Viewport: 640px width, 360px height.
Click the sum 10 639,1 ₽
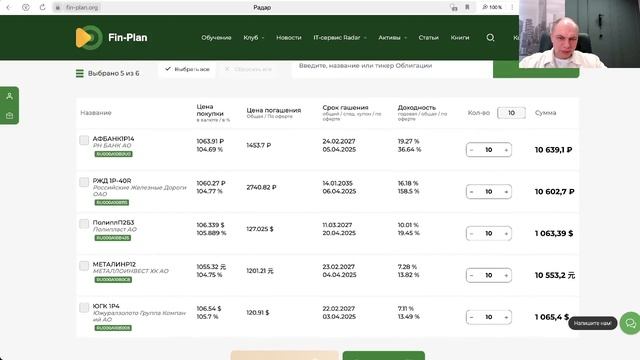(x=553, y=150)
